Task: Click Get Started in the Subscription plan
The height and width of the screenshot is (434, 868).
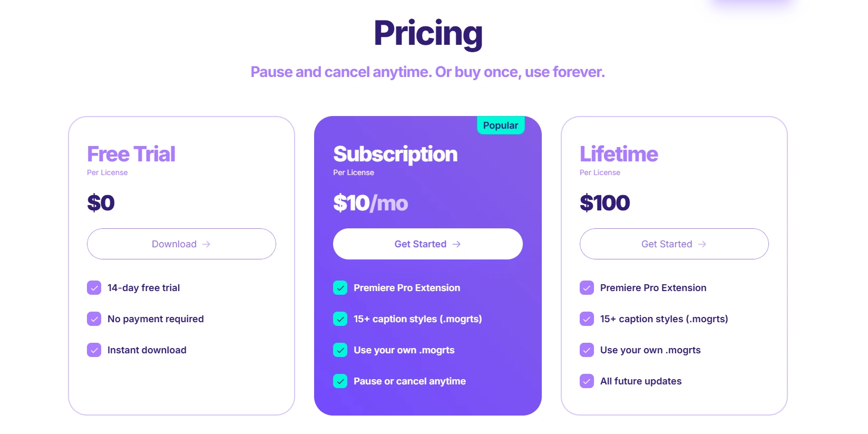Action: click(x=427, y=244)
